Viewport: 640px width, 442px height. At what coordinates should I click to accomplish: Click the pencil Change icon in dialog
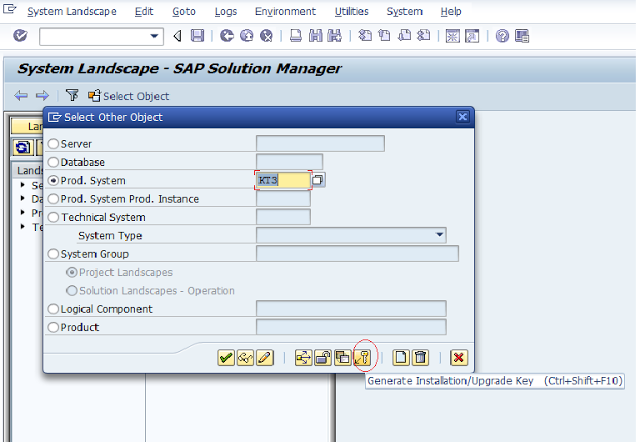(x=265, y=358)
